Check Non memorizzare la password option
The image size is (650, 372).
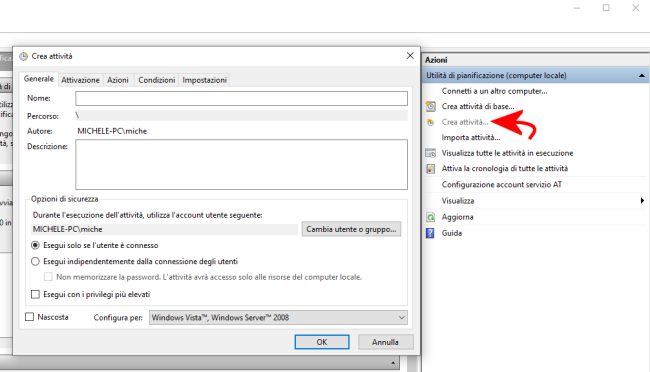tap(48, 277)
